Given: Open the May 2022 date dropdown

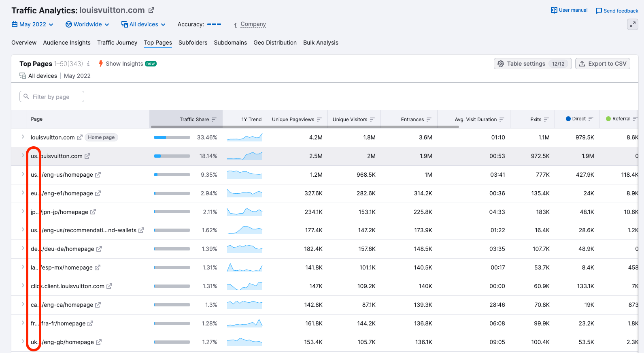Looking at the screenshot, I should tap(32, 24).
